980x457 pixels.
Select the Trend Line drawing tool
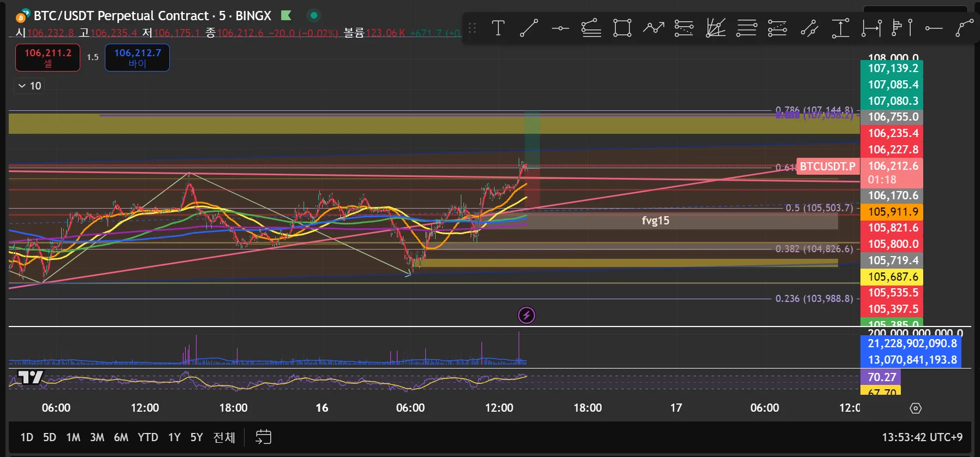[x=528, y=28]
